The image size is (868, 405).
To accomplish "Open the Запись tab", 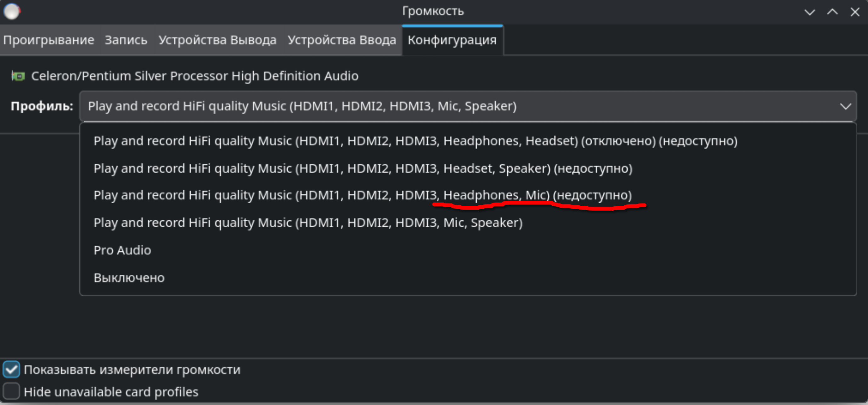I will (126, 40).
